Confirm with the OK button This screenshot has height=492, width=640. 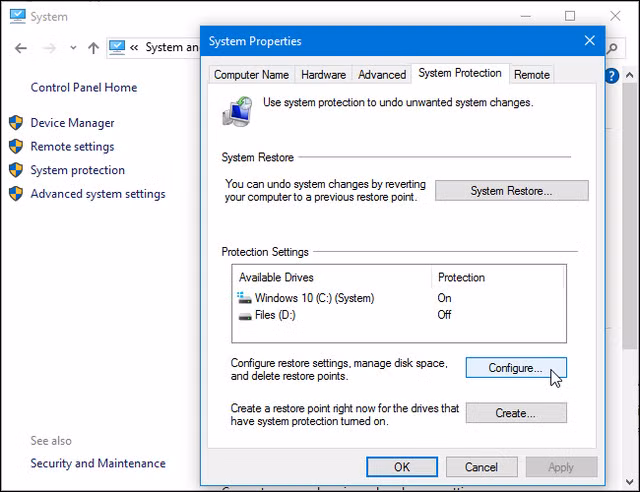point(401,467)
